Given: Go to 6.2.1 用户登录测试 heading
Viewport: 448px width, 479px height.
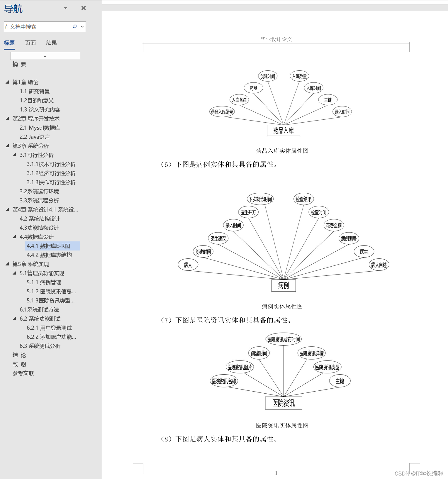Looking at the screenshot, I should click(49, 328).
